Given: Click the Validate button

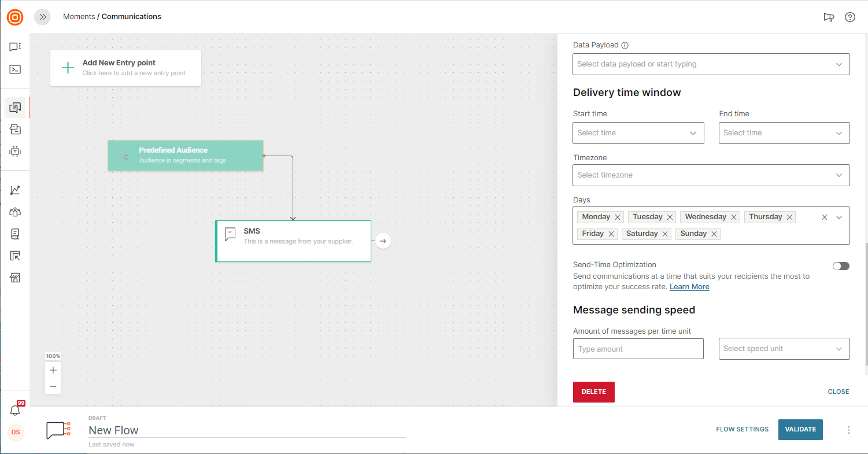Looking at the screenshot, I should [800, 429].
